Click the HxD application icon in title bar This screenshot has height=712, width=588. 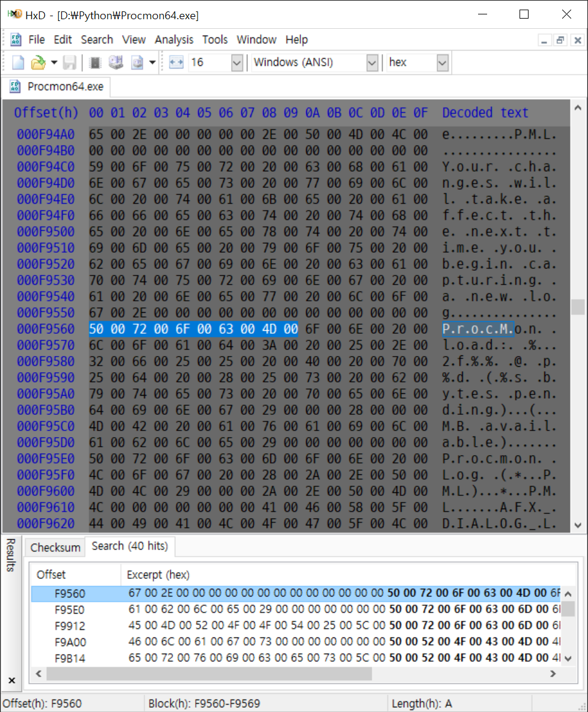pos(14,14)
